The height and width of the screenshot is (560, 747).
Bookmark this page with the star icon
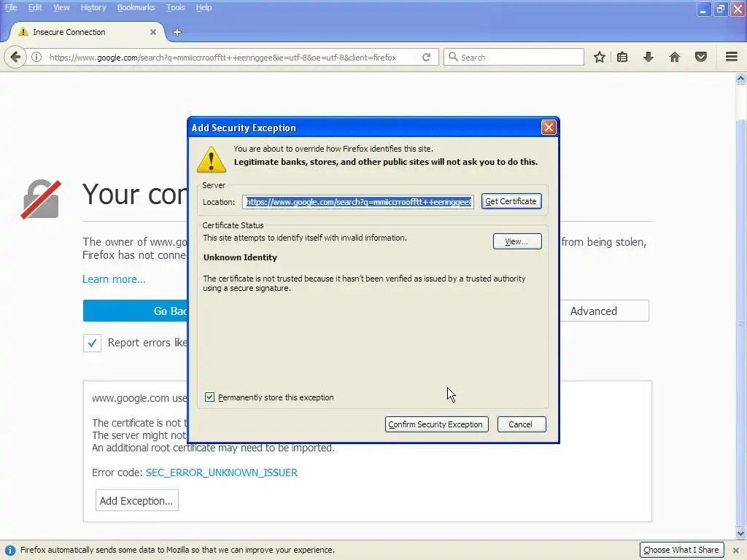(600, 57)
